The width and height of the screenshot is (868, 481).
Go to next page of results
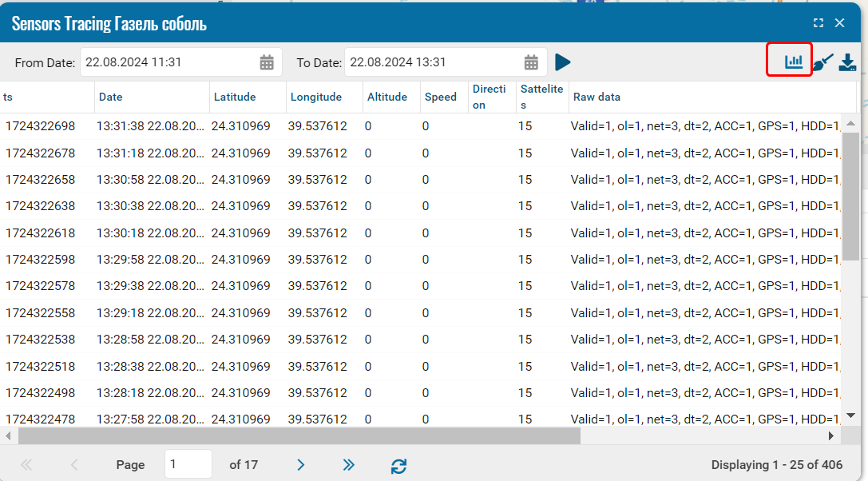[301, 464]
